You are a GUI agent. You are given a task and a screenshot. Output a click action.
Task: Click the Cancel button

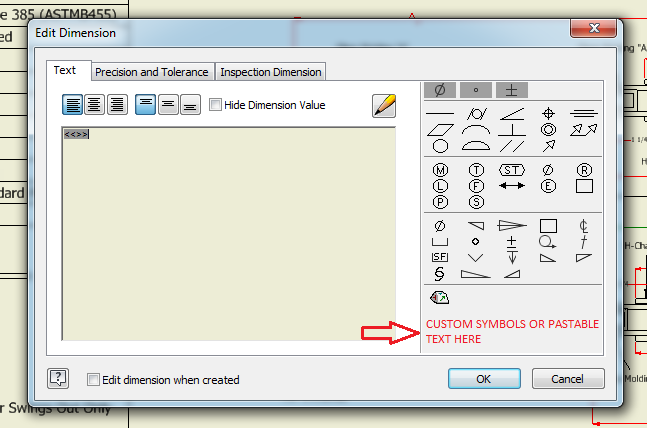[568, 378]
